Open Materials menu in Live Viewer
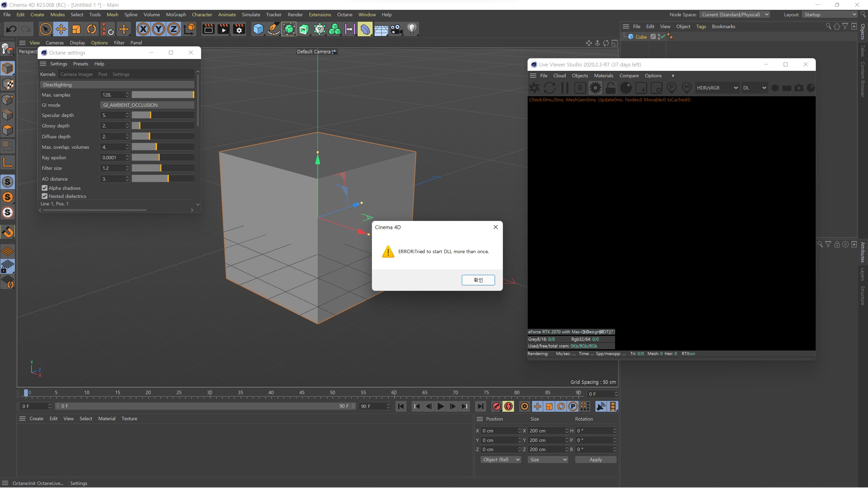Image resolution: width=868 pixels, height=488 pixels. [x=604, y=76]
